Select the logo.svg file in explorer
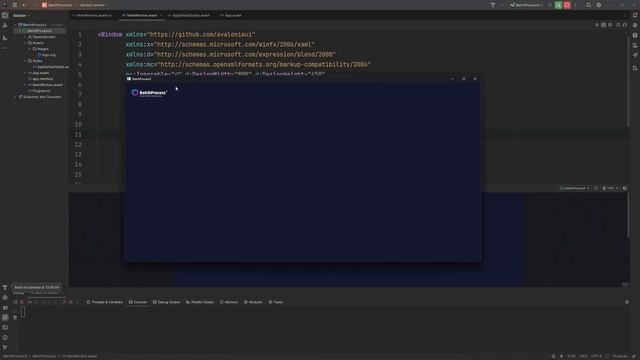640x360 pixels. tap(47, 55)
